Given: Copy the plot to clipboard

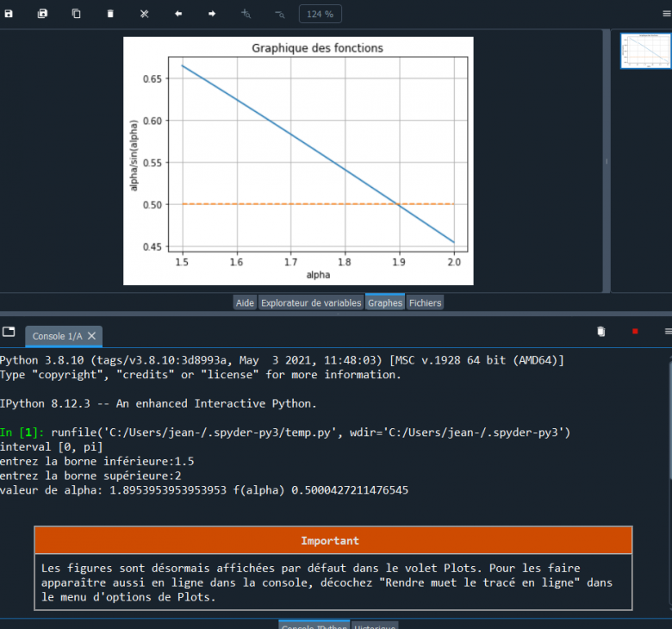Looking at the screenshot, I should click(x=76, y=14).
